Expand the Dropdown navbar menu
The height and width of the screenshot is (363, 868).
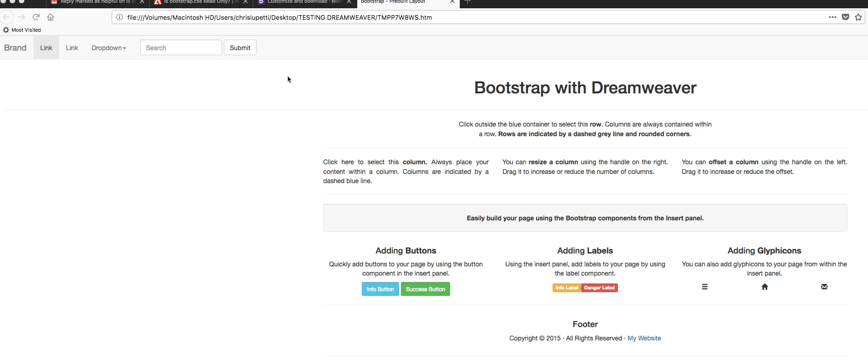(x=108, y=48)
